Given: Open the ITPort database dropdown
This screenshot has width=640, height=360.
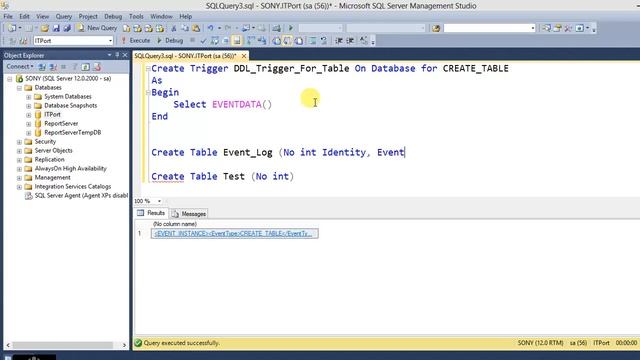Looking at the screenshot, I should (110, 41).
